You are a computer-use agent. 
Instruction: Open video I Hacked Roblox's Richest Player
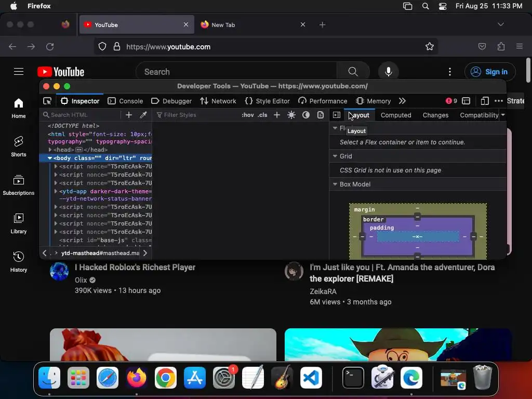pyautogui.click(x=135, y=268)
